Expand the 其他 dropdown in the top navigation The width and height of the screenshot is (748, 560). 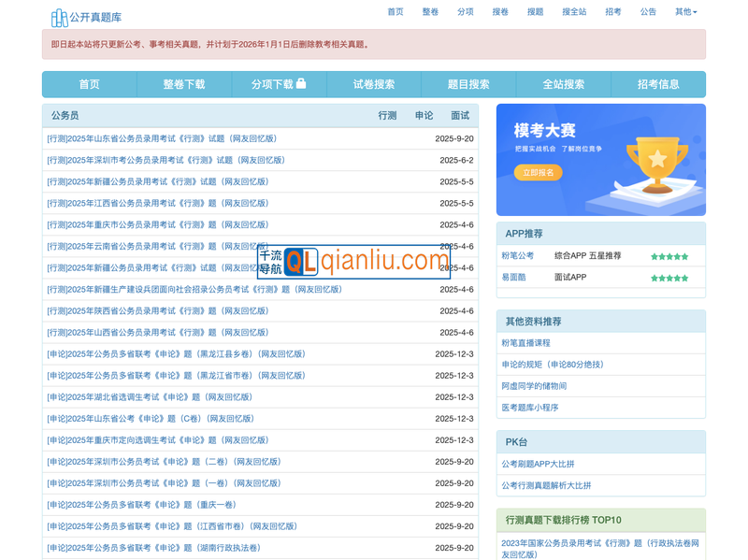[x=685, y=12]
